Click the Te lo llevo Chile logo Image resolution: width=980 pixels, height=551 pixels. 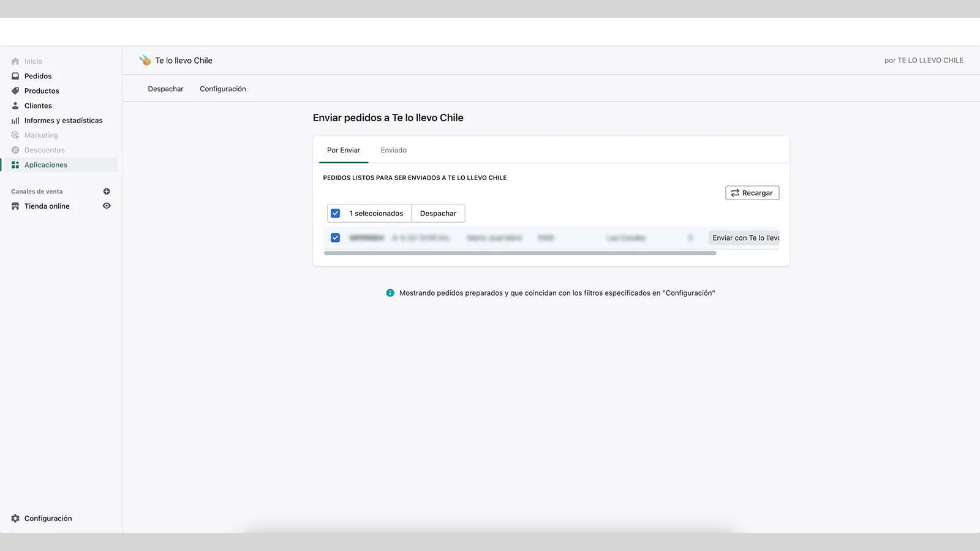145,60
